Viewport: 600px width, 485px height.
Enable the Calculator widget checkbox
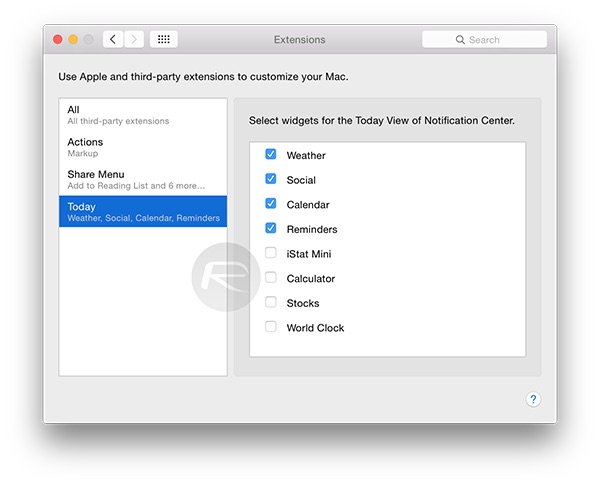271,278
